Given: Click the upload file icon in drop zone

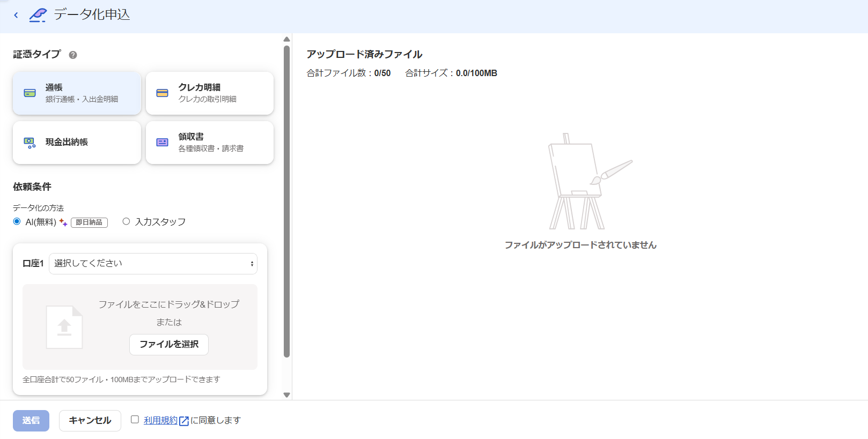Looking at the screenshot, I should [64, 328].
